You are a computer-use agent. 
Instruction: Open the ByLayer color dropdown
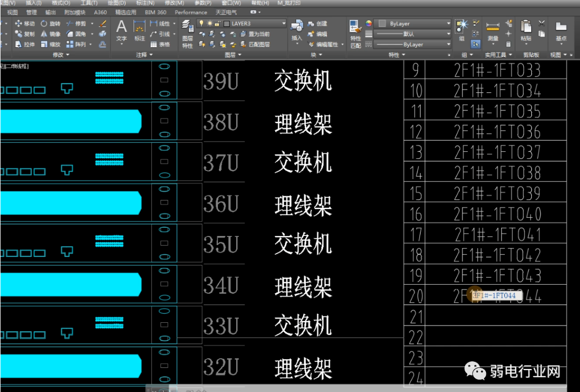coord(449,24)
